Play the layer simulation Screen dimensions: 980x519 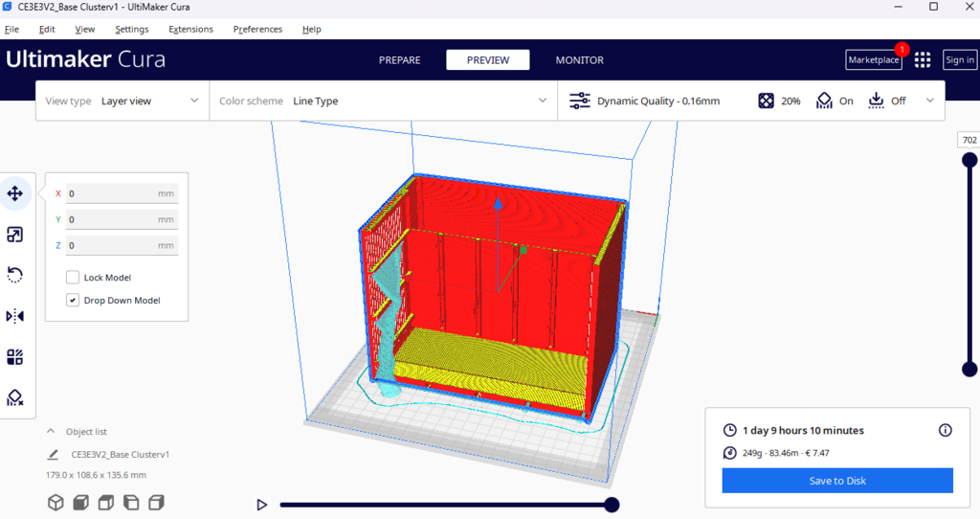click(262, 505)
